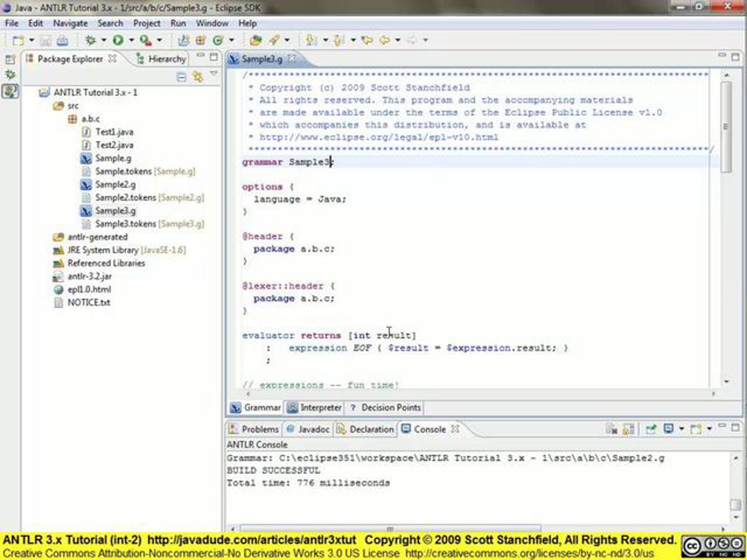
Task: Click the Search flashlight toolbar icon
Action: point(274,40)
